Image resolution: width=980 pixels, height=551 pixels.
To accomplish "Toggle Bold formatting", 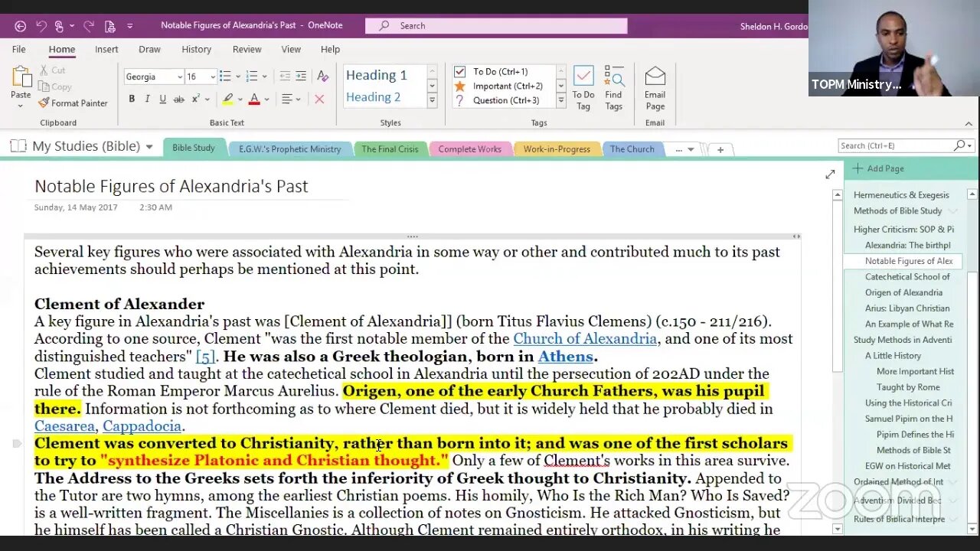I will 132,99.
